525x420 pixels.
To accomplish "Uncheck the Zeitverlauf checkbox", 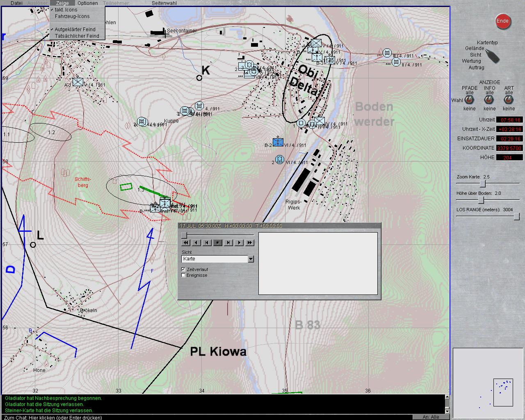I will click(x=183, y=269).
